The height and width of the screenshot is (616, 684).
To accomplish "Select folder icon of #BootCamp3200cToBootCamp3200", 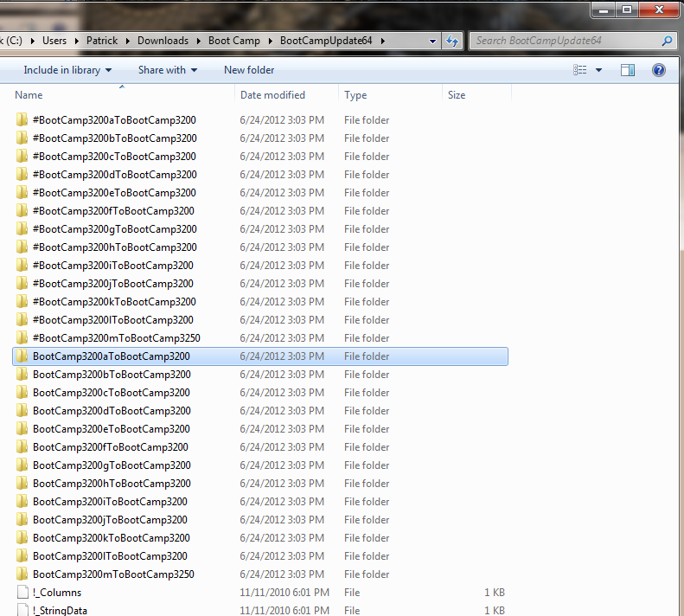I will tap(22, 157).
